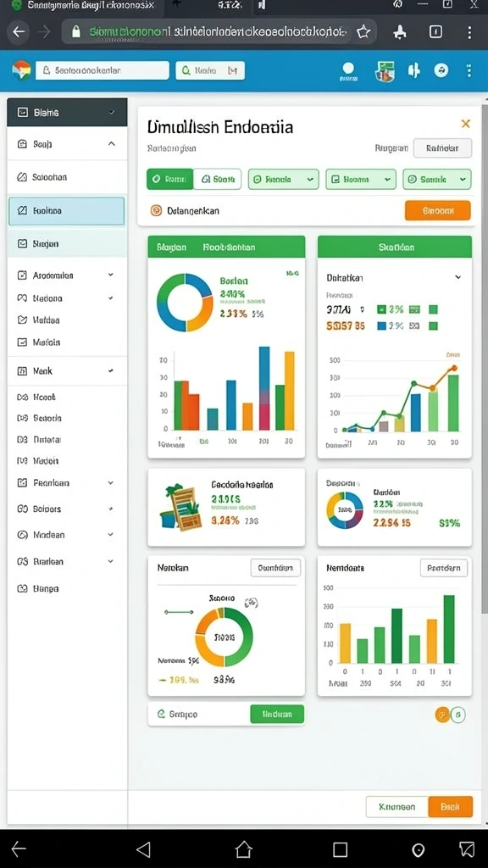Click the colorful app logo in the blue header
This screenshot has width=488, height=868.
coord(21,70)
